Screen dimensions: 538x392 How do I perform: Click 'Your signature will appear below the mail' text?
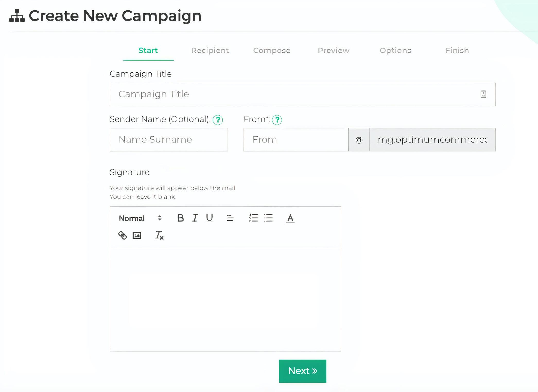pyautogui.click(x=173, y=188)
